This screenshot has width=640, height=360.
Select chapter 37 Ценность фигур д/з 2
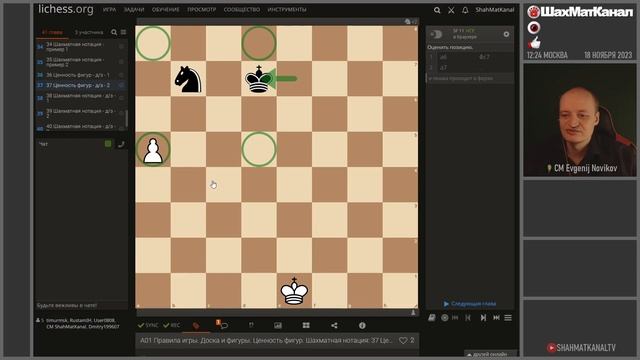click(81, 85)
